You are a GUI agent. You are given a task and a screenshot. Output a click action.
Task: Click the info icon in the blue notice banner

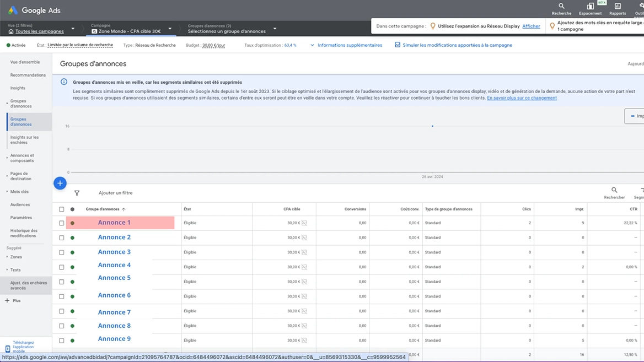[63, 82]
